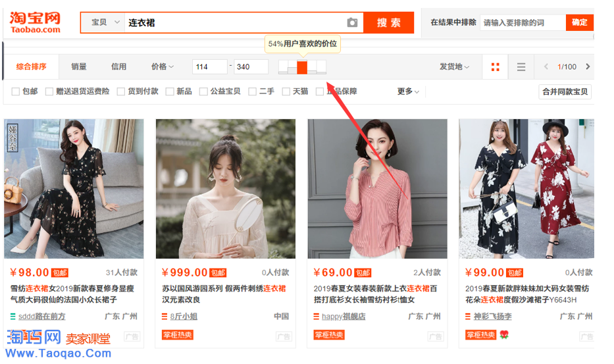This screenshot has width=614, height=364.
Task: Click shop icon beside 神彩飞扬李
Action: pyautogui.click(x=468, y=316)
